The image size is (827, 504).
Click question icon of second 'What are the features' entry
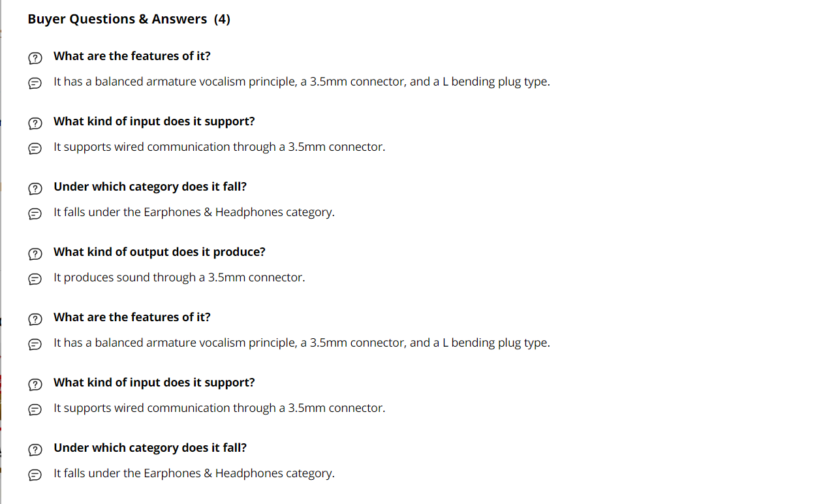coord(35,319)
